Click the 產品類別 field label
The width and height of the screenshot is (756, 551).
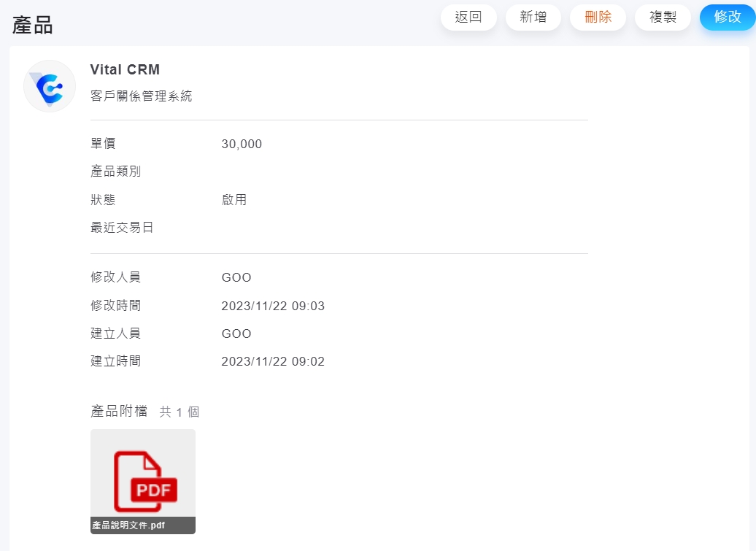pos(115,171)
